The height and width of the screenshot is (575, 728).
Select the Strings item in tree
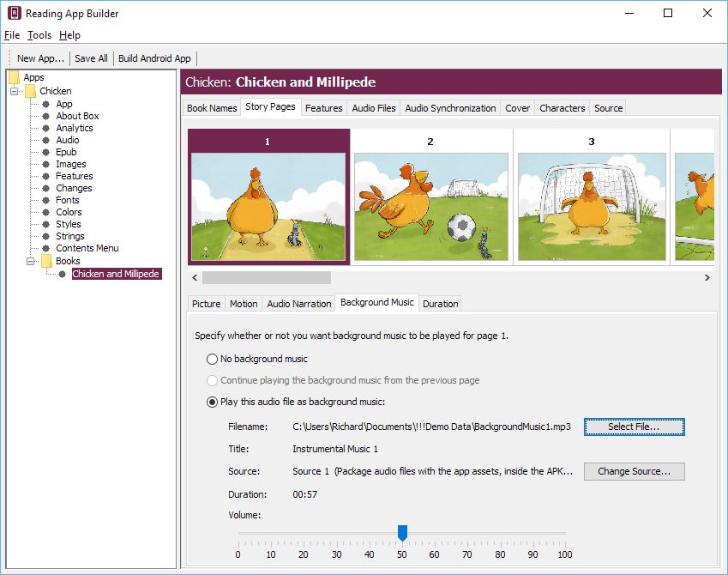pos(70,237)
